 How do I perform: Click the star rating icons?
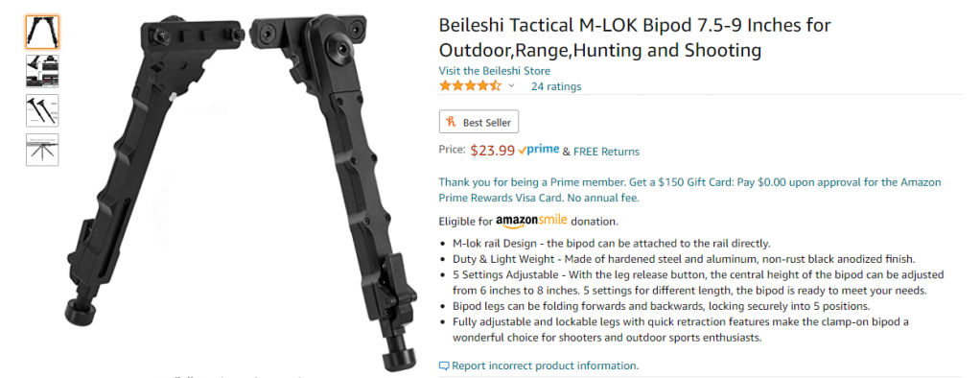[x=470, y=85]
